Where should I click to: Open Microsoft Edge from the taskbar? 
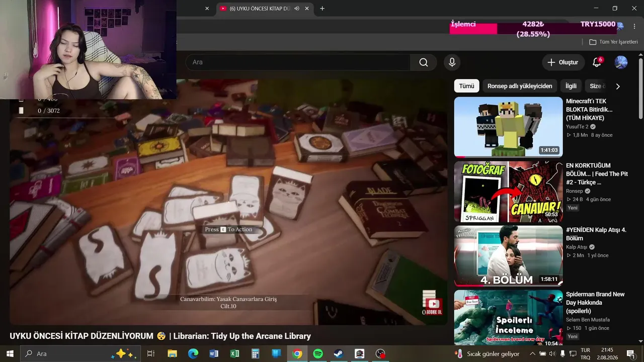coord(193,353)
